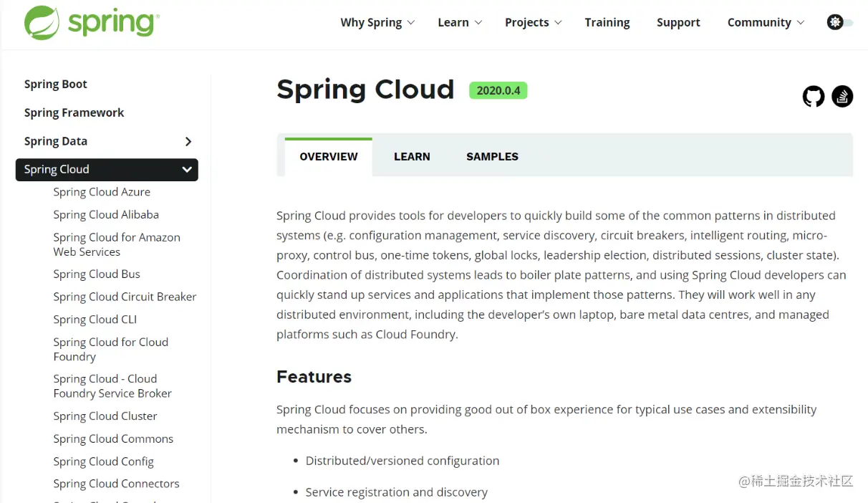
Task: Open the Support page
Action: [678, 22]
